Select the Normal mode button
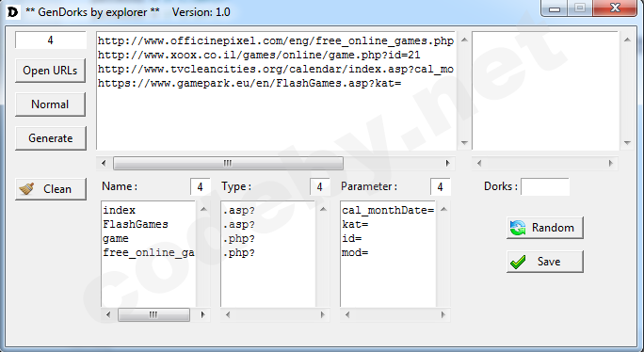Image resolution: width=644 pixels, height=352 pixels. coord(50,104)
